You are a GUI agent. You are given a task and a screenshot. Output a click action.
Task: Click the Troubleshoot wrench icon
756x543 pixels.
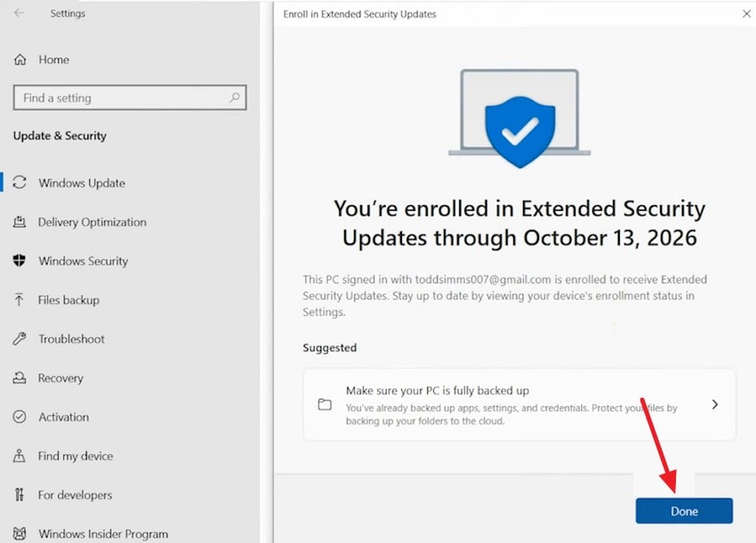click(x=20, y=339)
